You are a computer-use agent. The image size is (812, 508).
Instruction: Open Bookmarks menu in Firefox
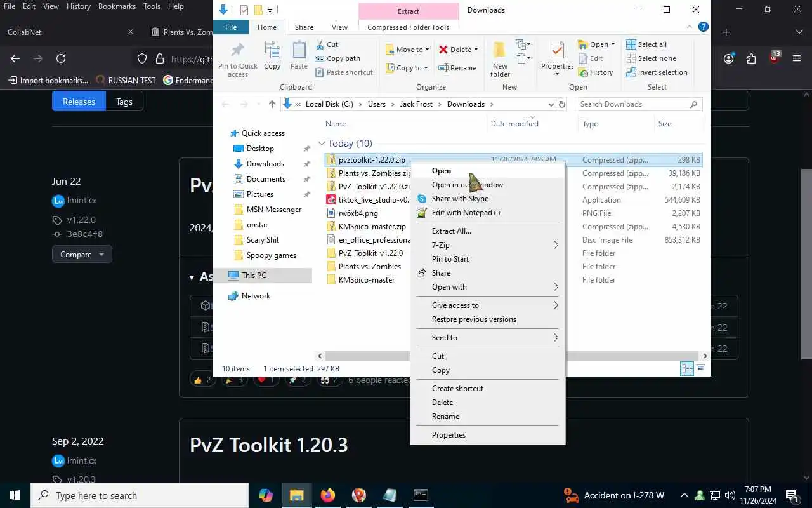coord(117,6)
